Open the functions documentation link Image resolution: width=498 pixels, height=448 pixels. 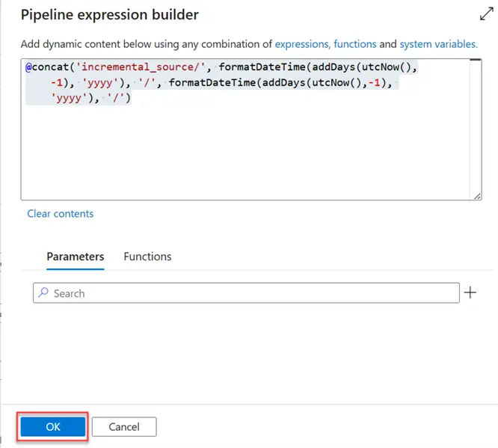pos(354,44)
